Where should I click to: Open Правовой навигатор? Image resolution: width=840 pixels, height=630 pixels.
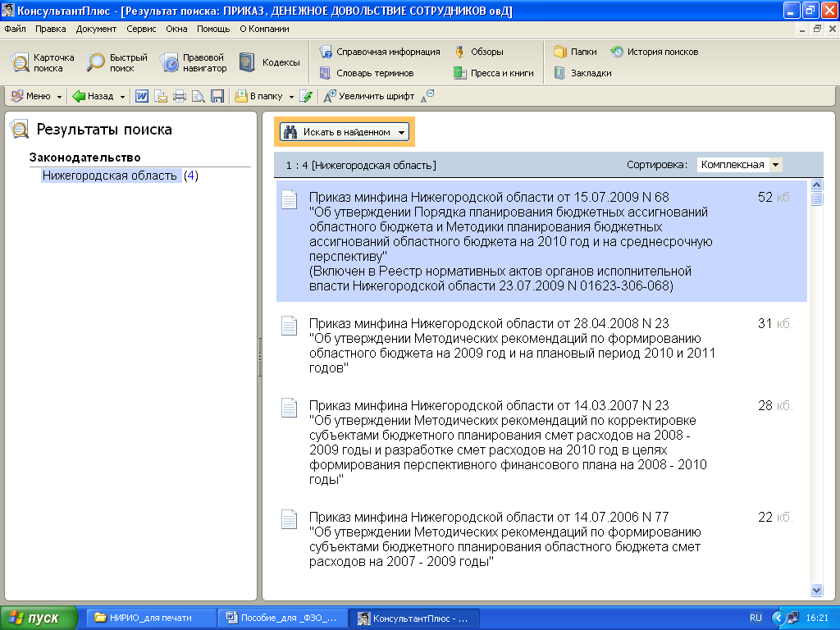(x=194, y=62)
